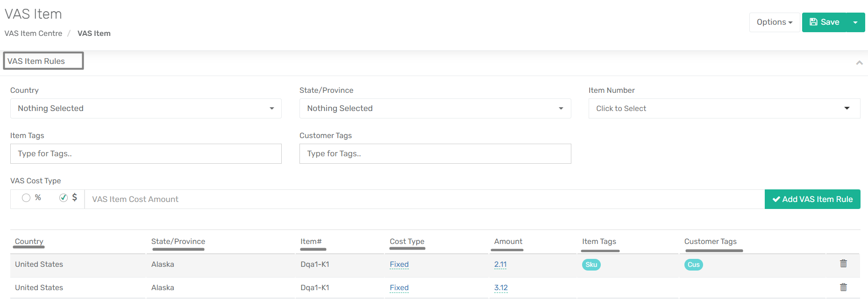Delete the VAS rule with amount 2.11
This screenshot has width=868, height=299.
tap(843, 264)
